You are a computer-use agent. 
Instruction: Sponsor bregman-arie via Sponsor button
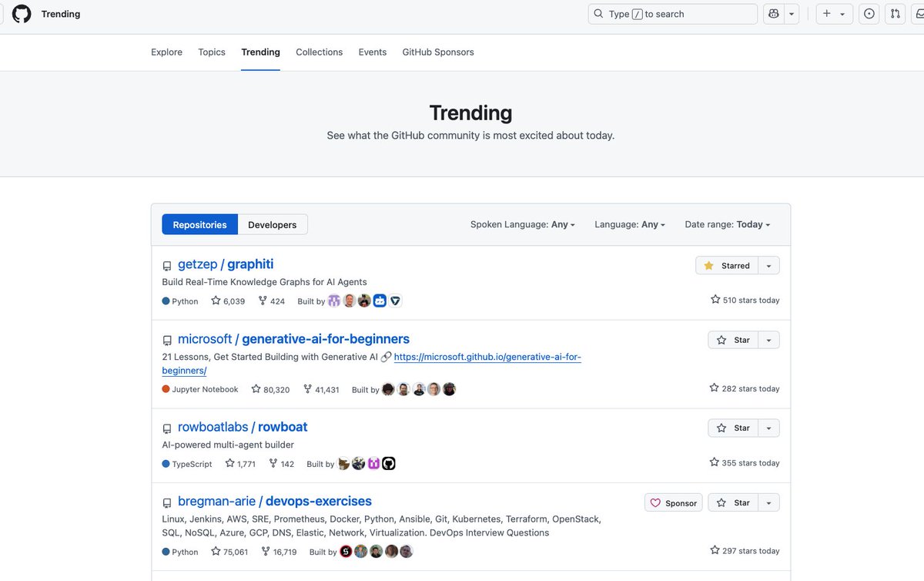coord(673,502)
